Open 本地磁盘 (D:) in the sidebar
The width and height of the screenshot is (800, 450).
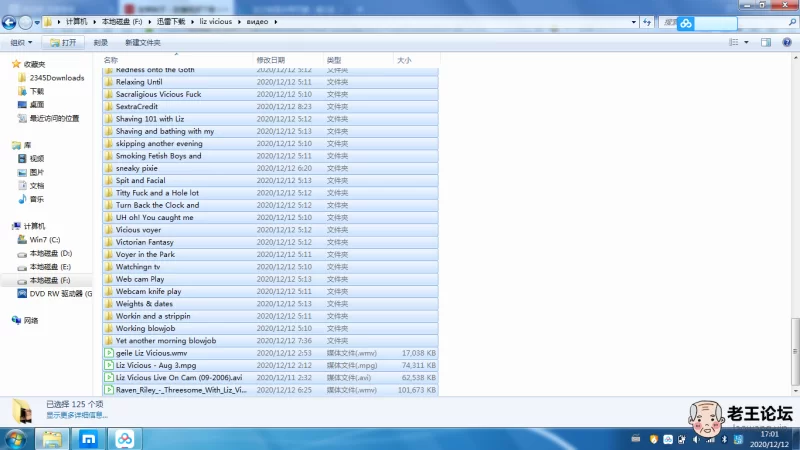(51, 253)
